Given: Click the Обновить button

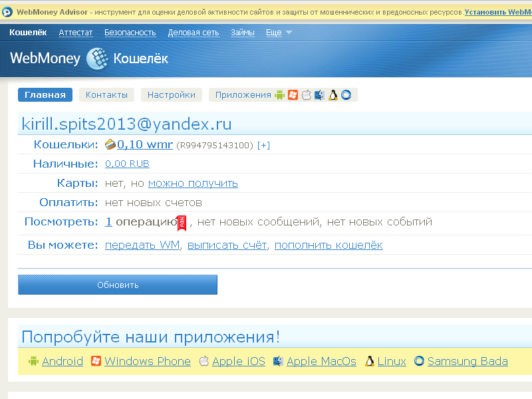Looking at the screenshot, I should [118, 285].
